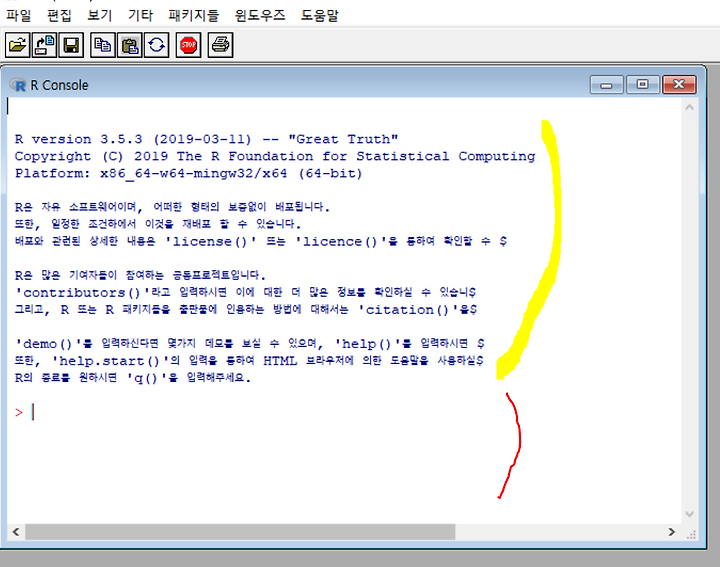Click the Save workspace floppy icon
Screen dimensions: 720x567
coord(71,45)
